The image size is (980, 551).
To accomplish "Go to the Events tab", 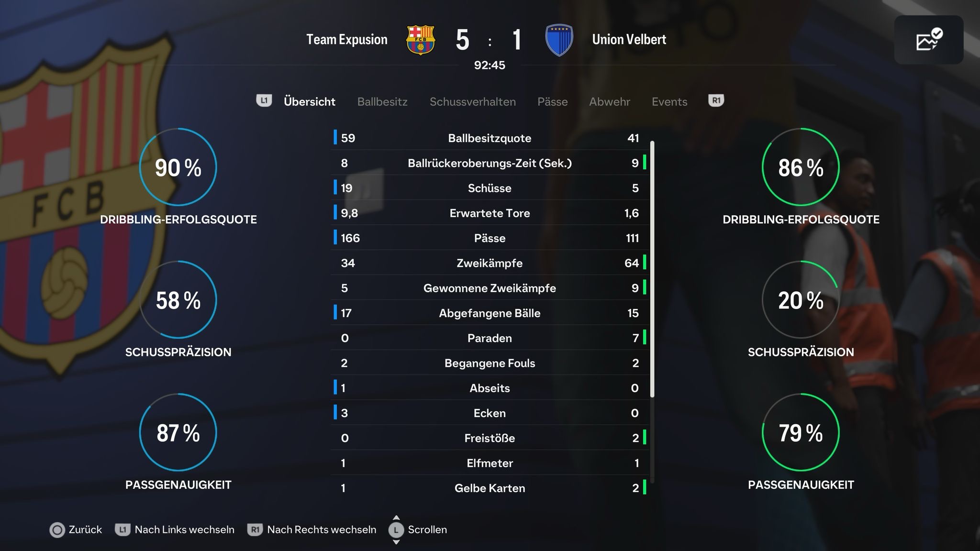I will [669, 101].
